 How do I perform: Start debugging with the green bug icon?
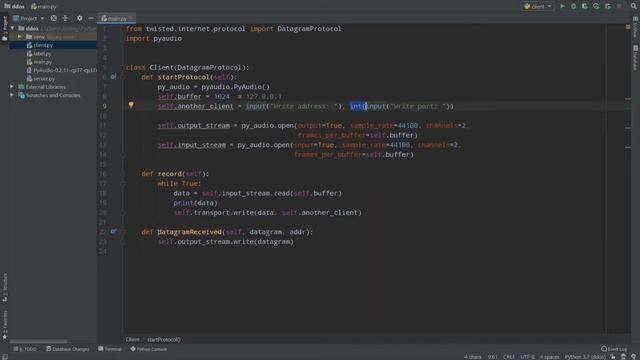[x=573, y=6]
